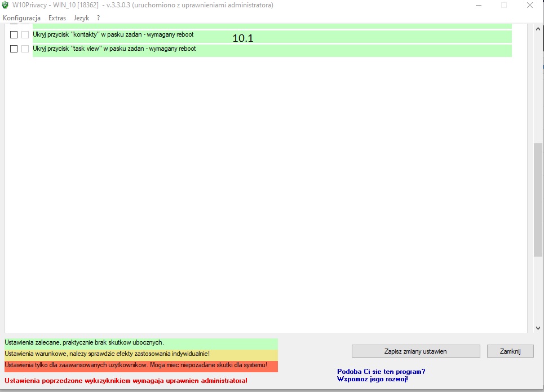Click the red legend Ustawienia tylko dla zaawansowanych
This screenshot has width=544, height=392.
[x=141, y=366]
